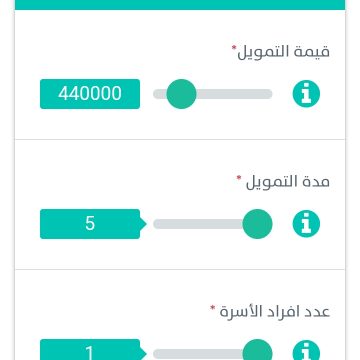Click the قيمة التمويل label
Image resolution: width=360 pixels, height=360 pixels.
tap(283, 52)
